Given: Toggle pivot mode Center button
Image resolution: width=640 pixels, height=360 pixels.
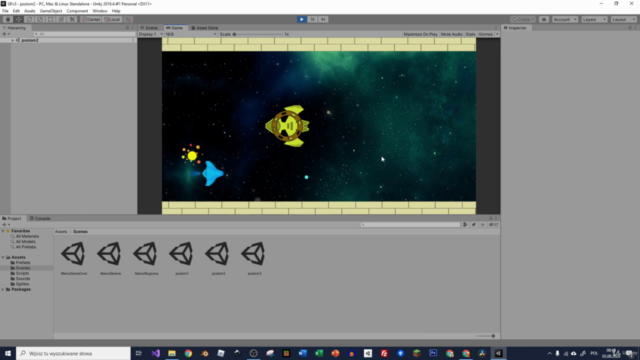Looking at the screenshot, I should (x=91, y=19).
